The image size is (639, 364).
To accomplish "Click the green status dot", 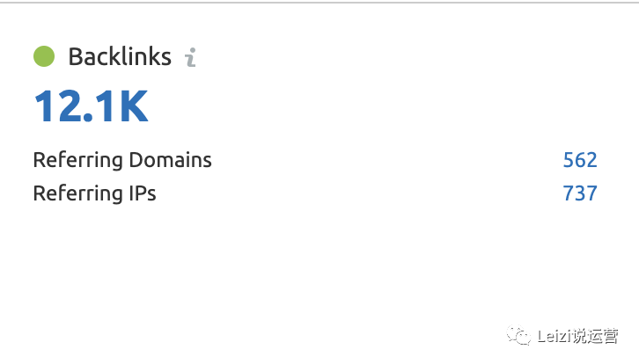I will click(44, 56).
